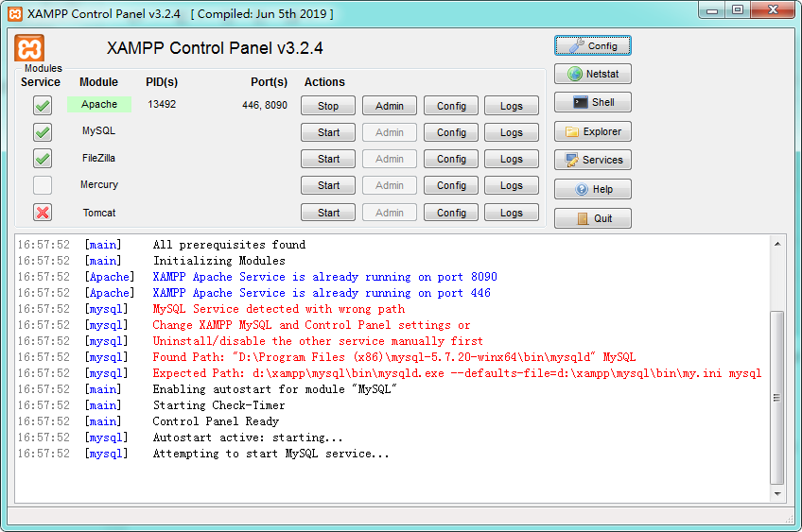Launch the XAMPP Shell

pyautogui.click(x=593, y=102)
